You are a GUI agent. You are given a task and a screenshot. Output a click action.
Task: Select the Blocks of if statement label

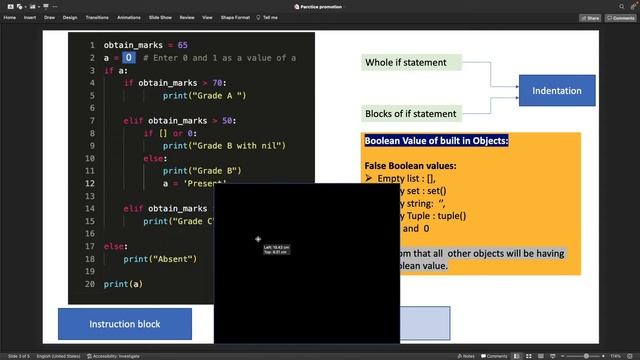point(411,113)
